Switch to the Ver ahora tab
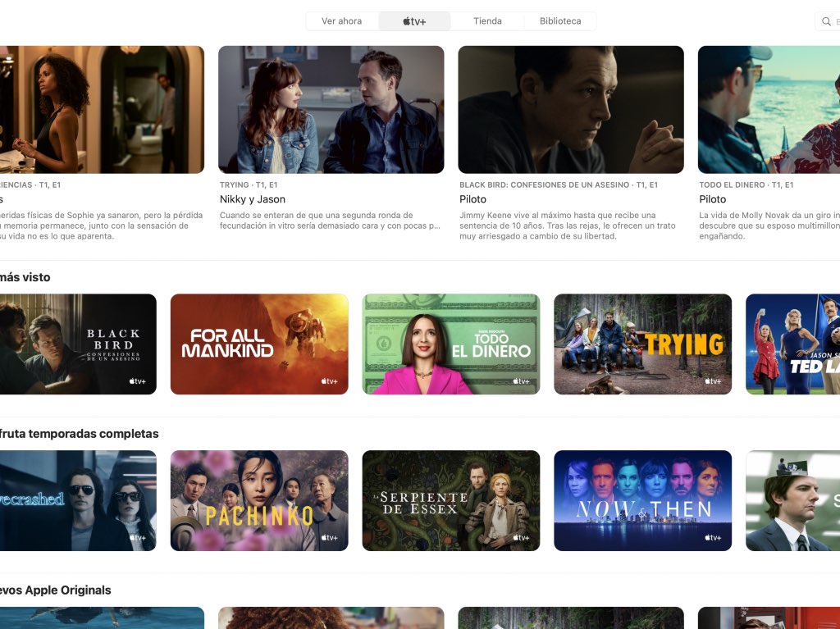 tap(342, 21)
